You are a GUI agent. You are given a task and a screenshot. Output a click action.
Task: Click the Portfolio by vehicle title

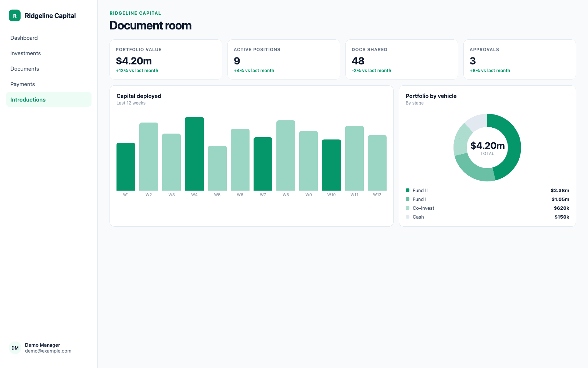point(431,96)
